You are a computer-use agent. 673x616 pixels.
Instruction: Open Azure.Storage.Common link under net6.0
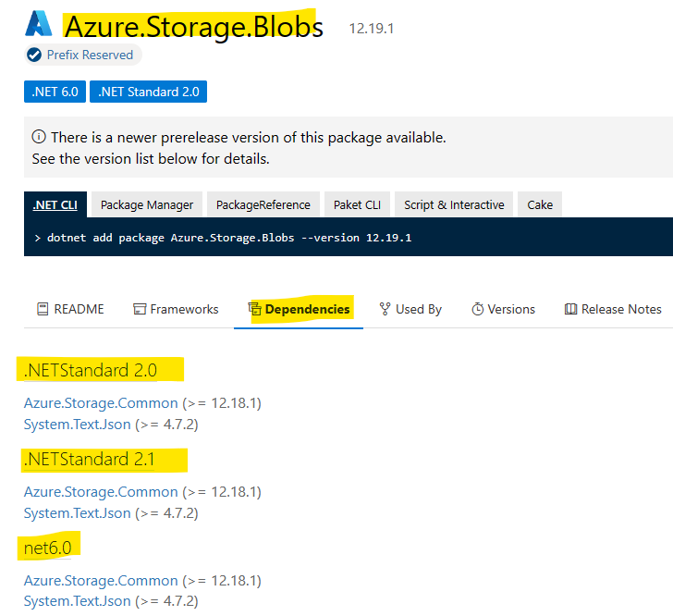[x=101, y=580]
